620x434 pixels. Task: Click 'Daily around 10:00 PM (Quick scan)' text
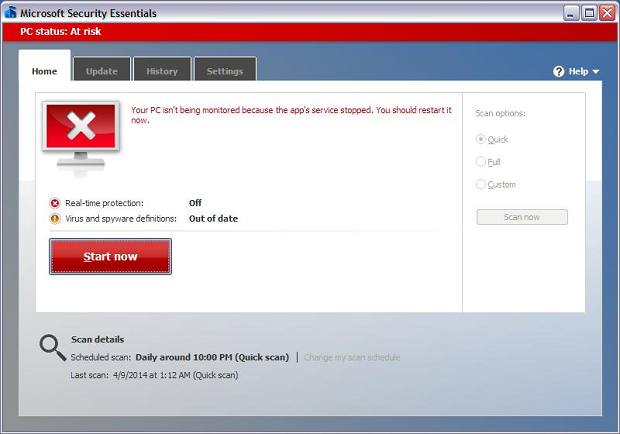click(212, 357)
